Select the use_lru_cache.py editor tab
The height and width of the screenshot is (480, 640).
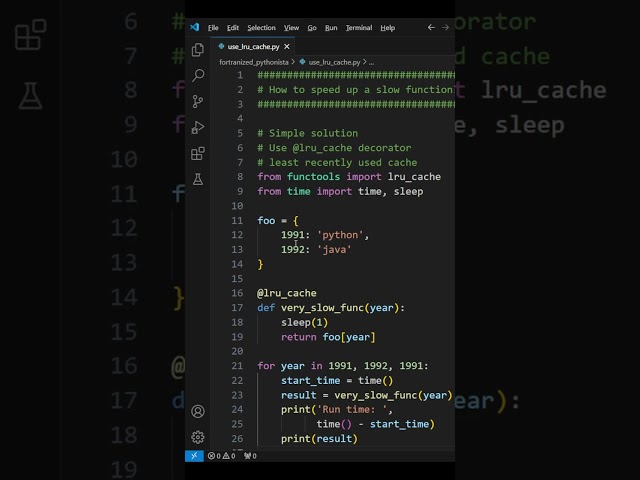pyautogui.click(x=253, y=47)
